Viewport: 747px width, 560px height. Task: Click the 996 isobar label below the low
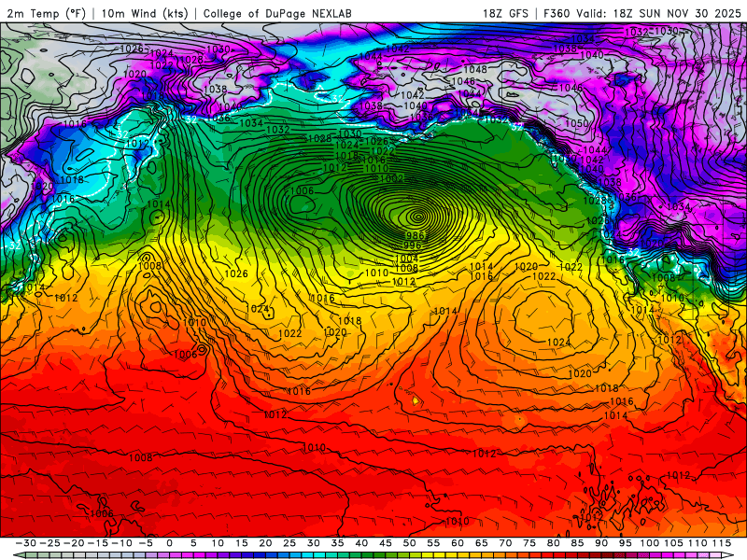tap(412, 245)
